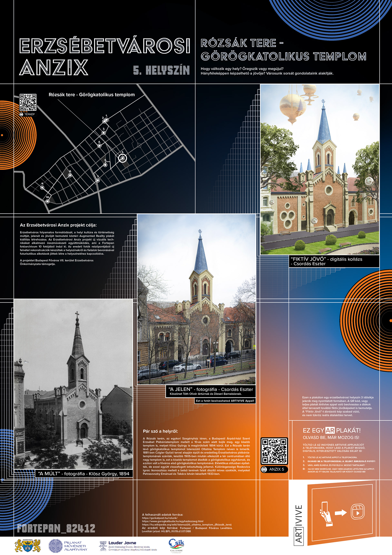Select map location marker 10
392x555 pixels.
pyautogui.click(x=48, y=201)
